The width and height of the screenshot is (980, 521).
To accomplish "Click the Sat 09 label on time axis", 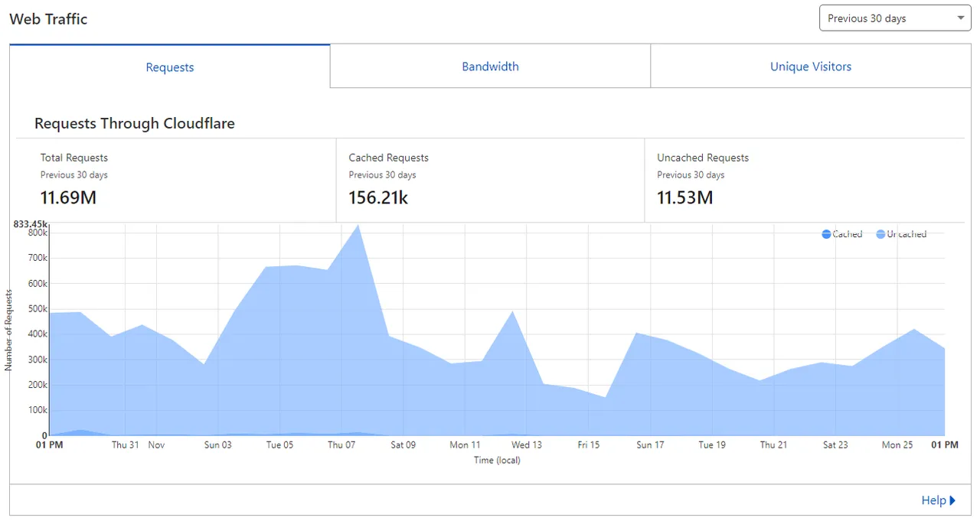I will [403, 445].
